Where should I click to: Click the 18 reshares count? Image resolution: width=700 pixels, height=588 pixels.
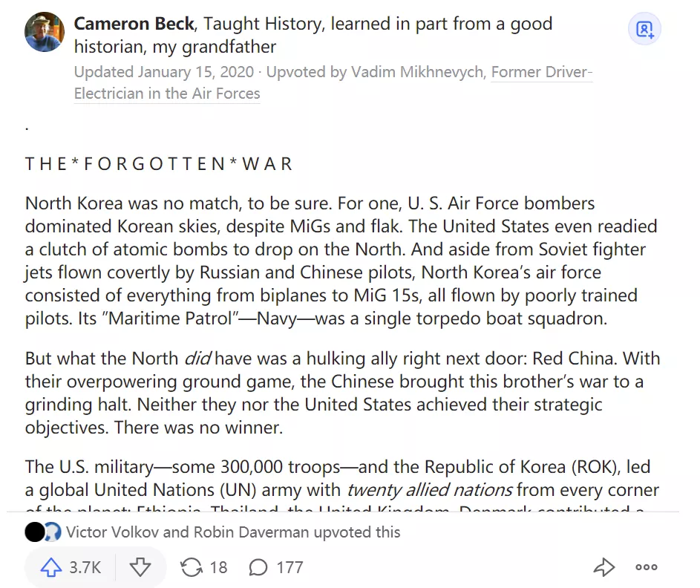218,568
